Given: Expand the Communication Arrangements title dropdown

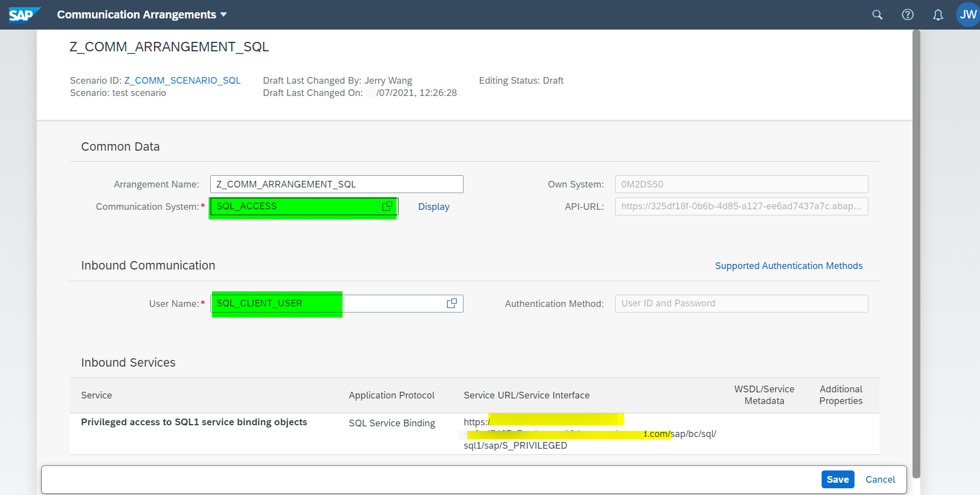Looking at the screenshot, I should (x=224, y=15).
